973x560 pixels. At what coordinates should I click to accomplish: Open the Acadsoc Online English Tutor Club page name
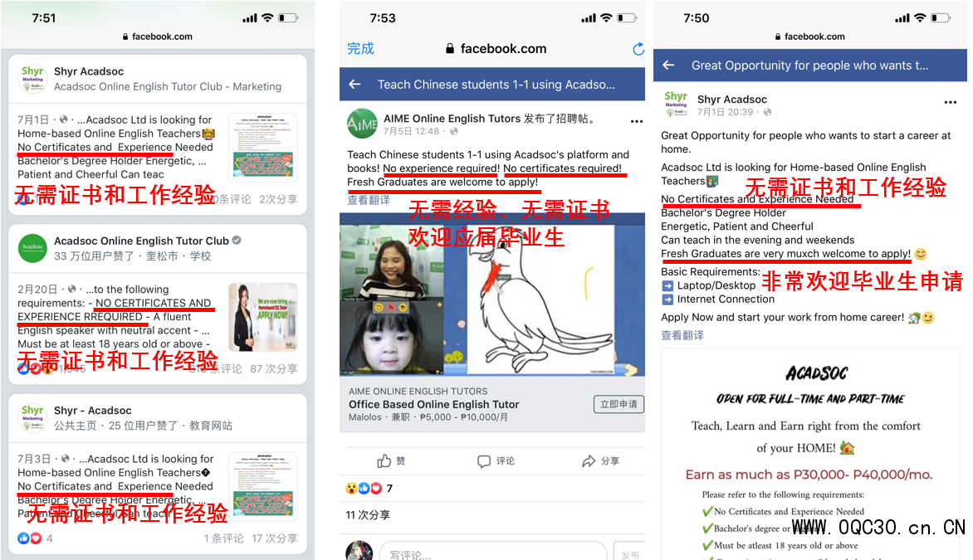(141, 241)
